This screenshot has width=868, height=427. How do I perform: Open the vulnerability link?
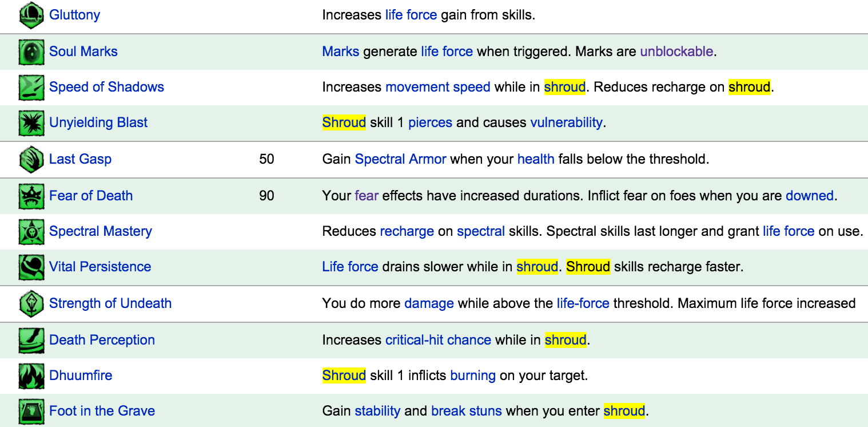(566, 122)
